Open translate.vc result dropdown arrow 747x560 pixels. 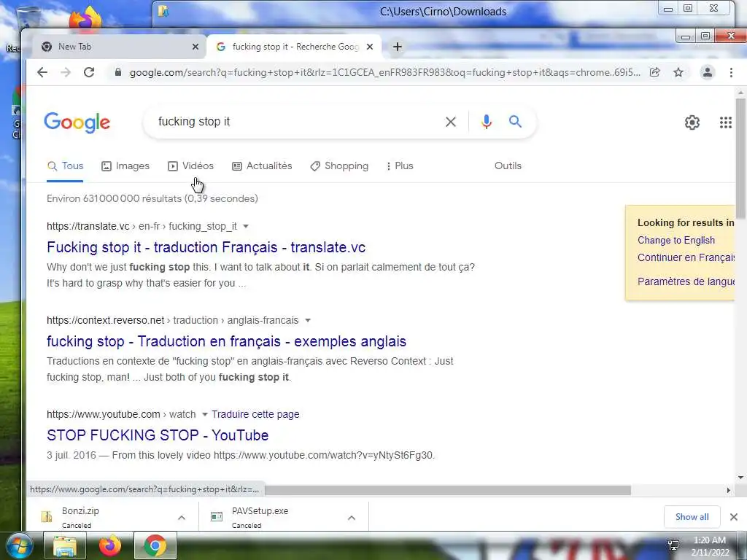[x=246, y=226]
